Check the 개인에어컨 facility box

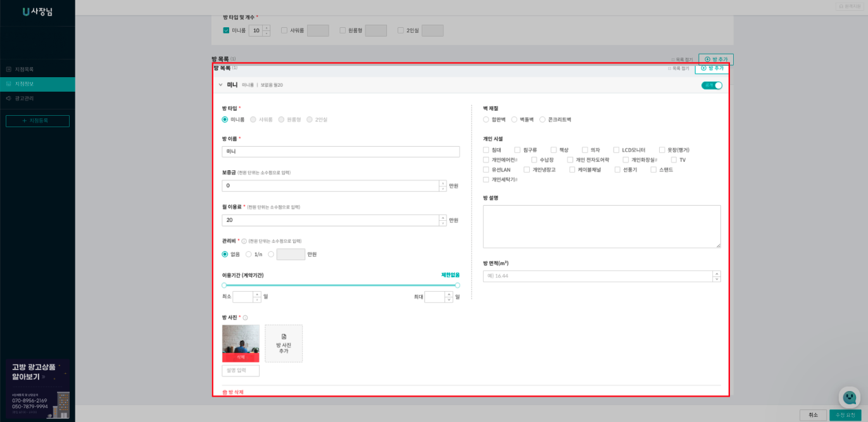486,160
